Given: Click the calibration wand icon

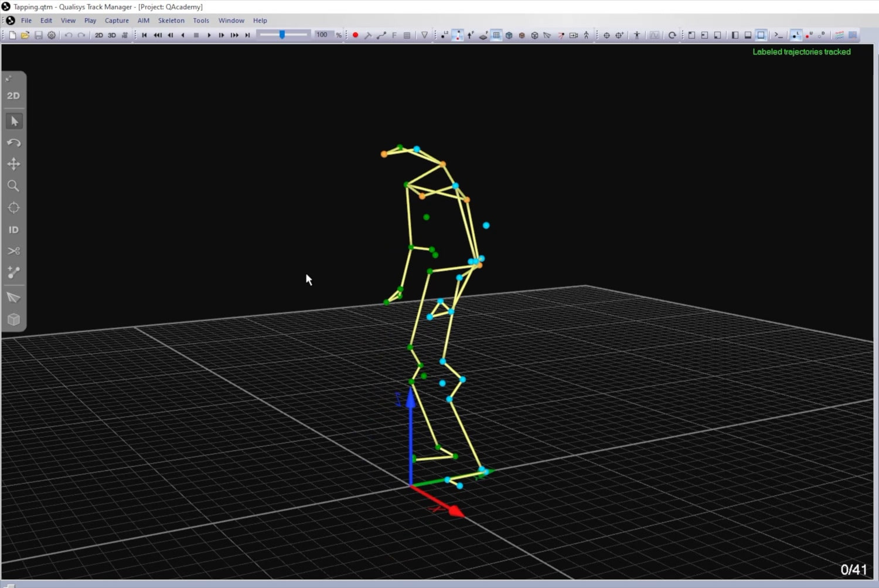Looking at the screenshot, I should (x=368, y=35).
